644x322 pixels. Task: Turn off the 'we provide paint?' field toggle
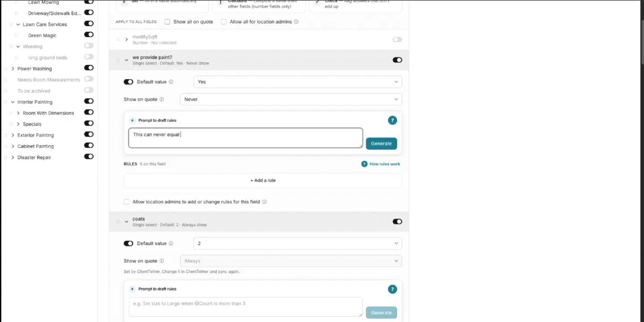397,60
